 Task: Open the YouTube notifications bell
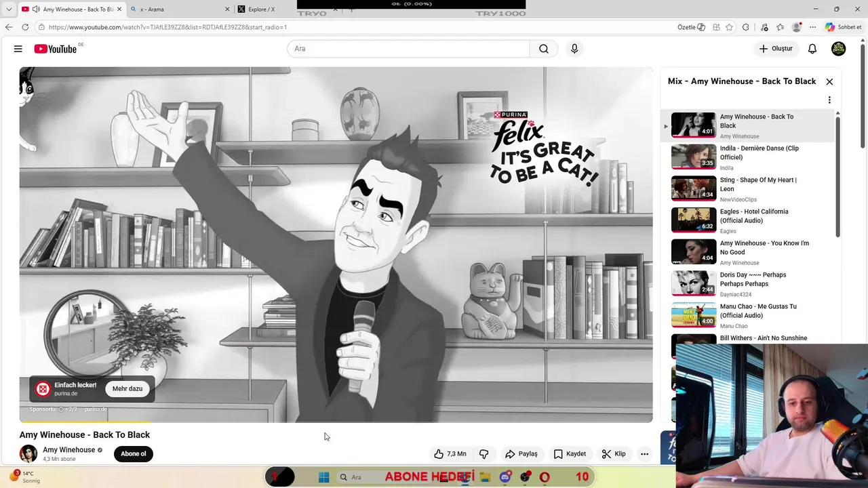(x=812, y=49)
